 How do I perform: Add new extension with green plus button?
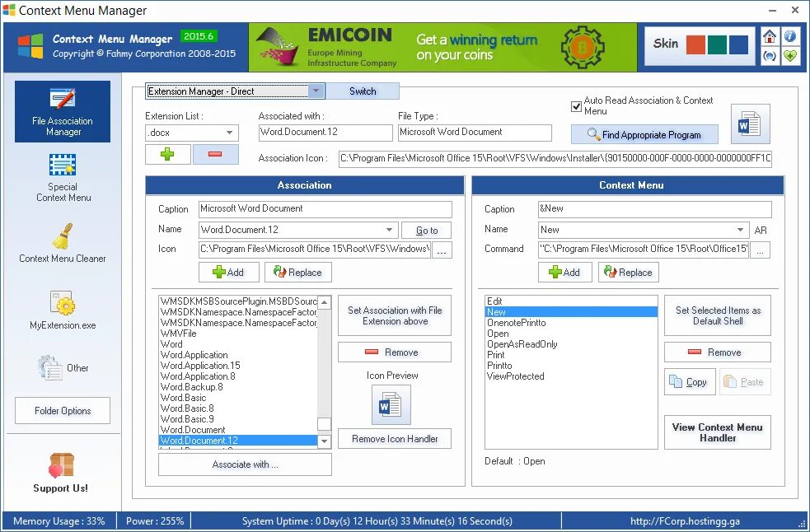pyautogui.click(x=167, y=154)
